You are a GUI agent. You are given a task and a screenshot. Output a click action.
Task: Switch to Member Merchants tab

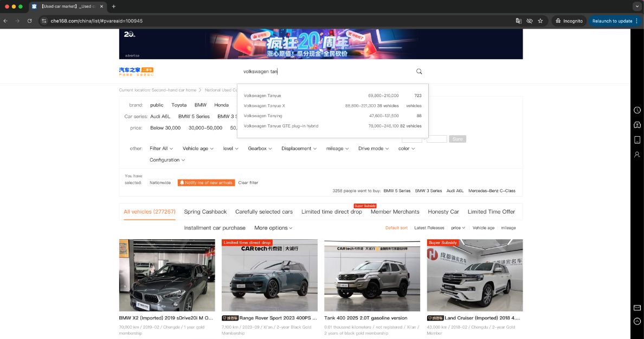pyautogui.click(x=395, y=212)
